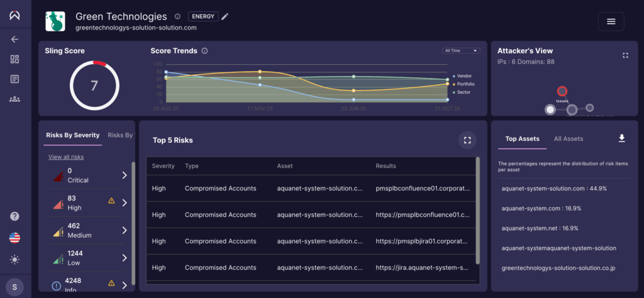644x298 pixels.
Task: Select asset aquanet-system.net : 16.9%
Action: click(x=540, y=228)
